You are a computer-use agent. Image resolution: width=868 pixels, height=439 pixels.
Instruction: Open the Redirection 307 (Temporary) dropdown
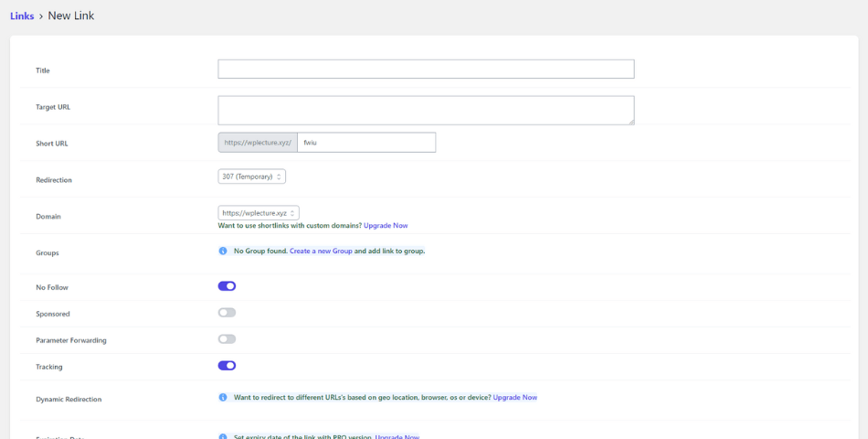click(x=252, y=177)
